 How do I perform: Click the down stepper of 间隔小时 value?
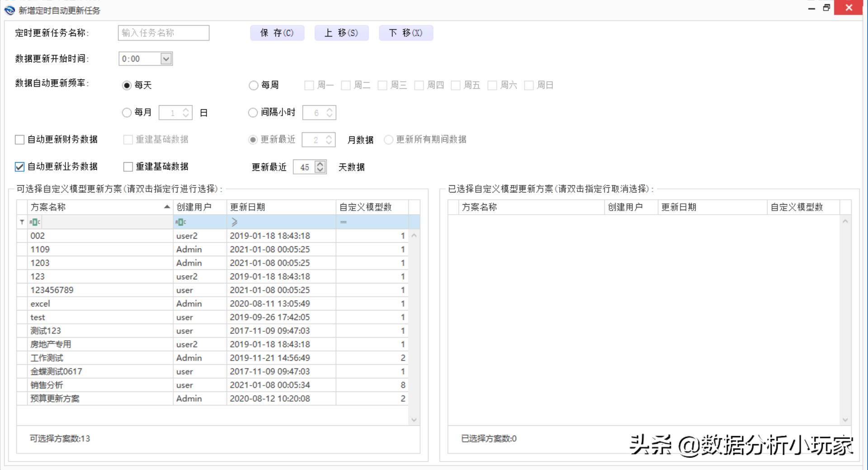coord(330,115)
